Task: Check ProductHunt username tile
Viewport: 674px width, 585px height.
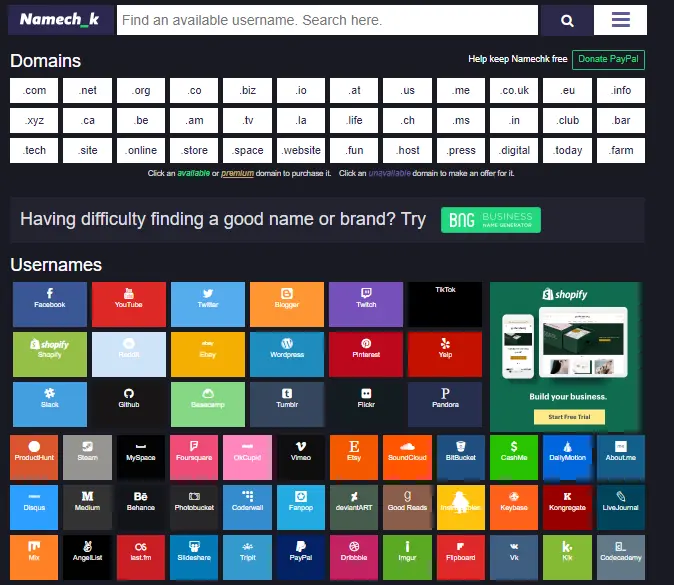Action: click(34, 457)
